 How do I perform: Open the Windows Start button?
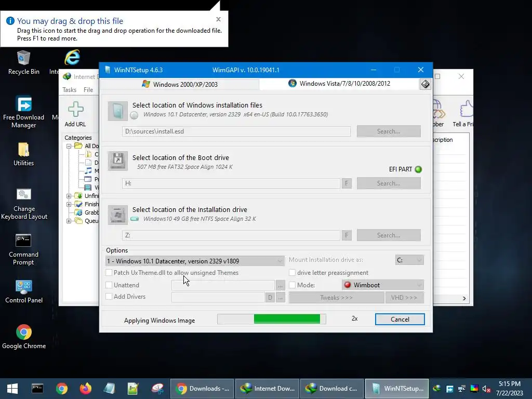pos(12,389)
